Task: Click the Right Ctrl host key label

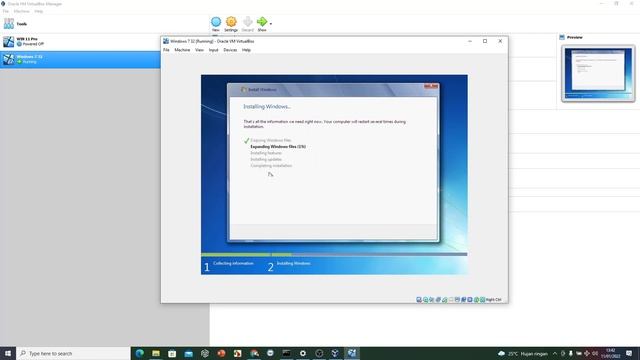Action: (494, 300)
